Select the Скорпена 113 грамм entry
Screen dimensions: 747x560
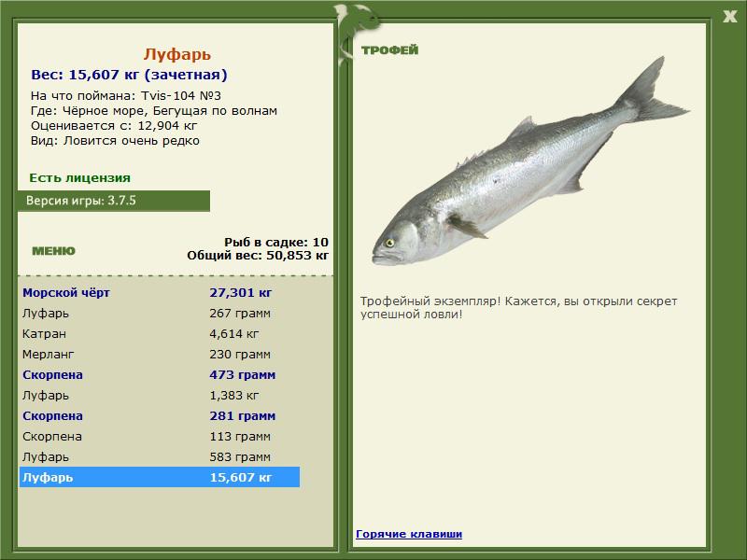coord(160,436)
